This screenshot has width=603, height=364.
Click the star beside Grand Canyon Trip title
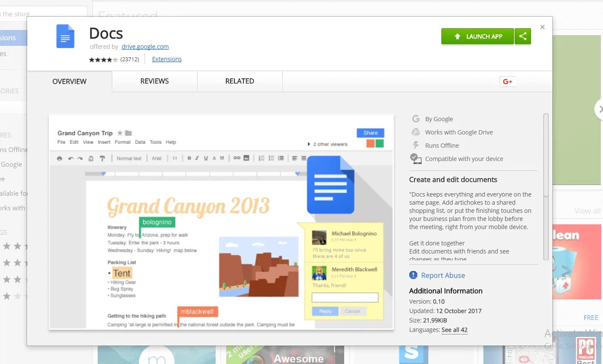tap(120, 133)
